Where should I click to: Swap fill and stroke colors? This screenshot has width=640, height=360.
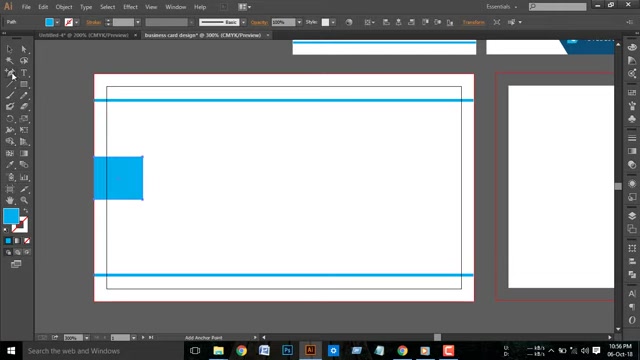tap(26, 211)
